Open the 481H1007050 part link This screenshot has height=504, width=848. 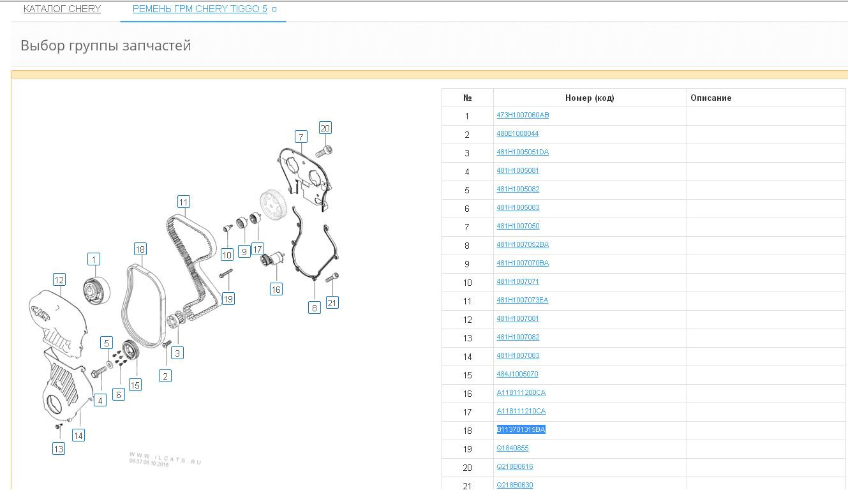[x=518, y=226]
